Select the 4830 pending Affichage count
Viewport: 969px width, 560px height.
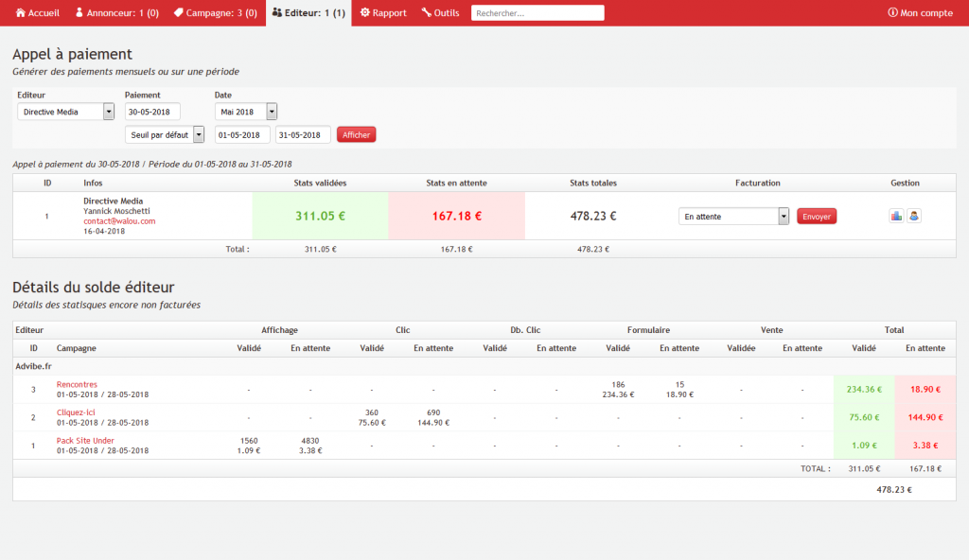tap(310, 441)
